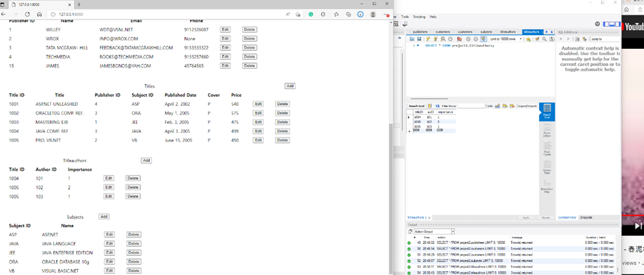Open the Field Types side panel button
The image size is (644, 275).
[547, 149]
